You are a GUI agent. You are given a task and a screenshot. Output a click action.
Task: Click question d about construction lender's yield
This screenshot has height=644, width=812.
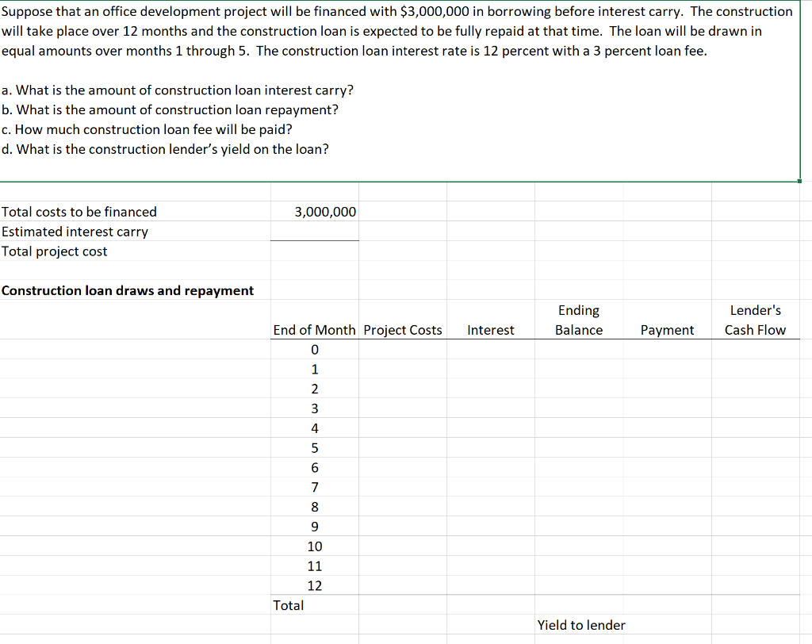(x=163, y=149)
